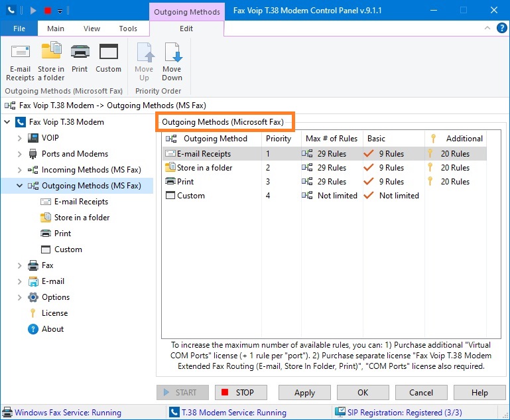Open the blue Help question-mark icon
Viewport: 510px width, 420px height.
pyautogui.click(x=501, y=28)
